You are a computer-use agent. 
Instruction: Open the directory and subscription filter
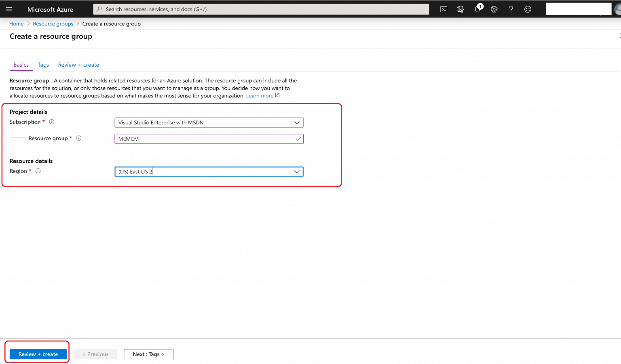click(x=460, y=9)
